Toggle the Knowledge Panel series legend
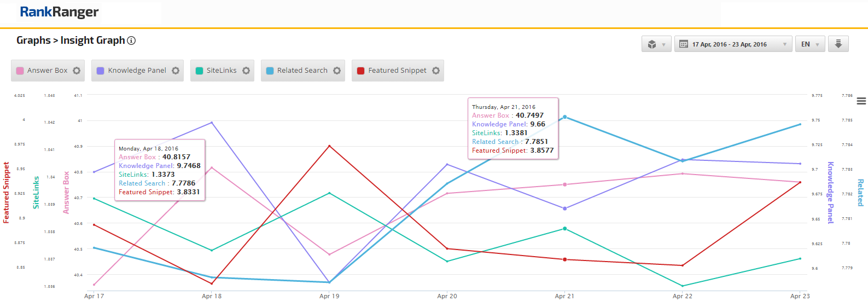This screenshot has height=307, width=868. [137, 71]
